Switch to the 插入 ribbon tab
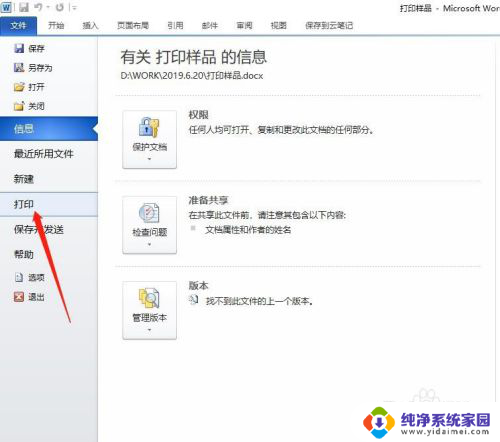The height and width of the screenshot is (442, 500). 90,25
